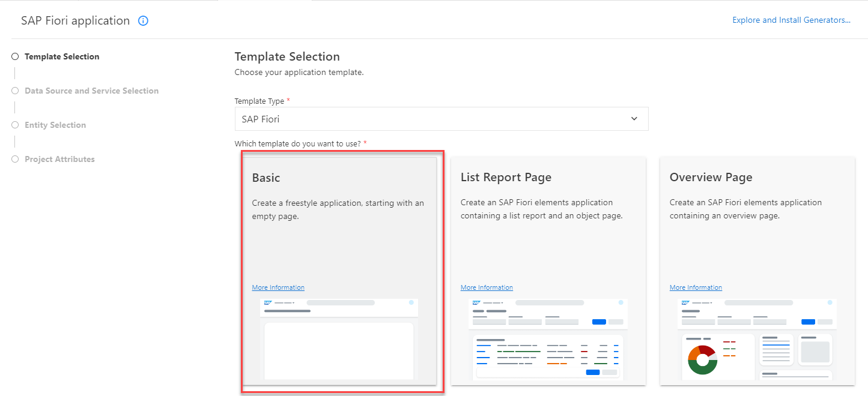Click More Information on Overview Page

pos(696,287)
